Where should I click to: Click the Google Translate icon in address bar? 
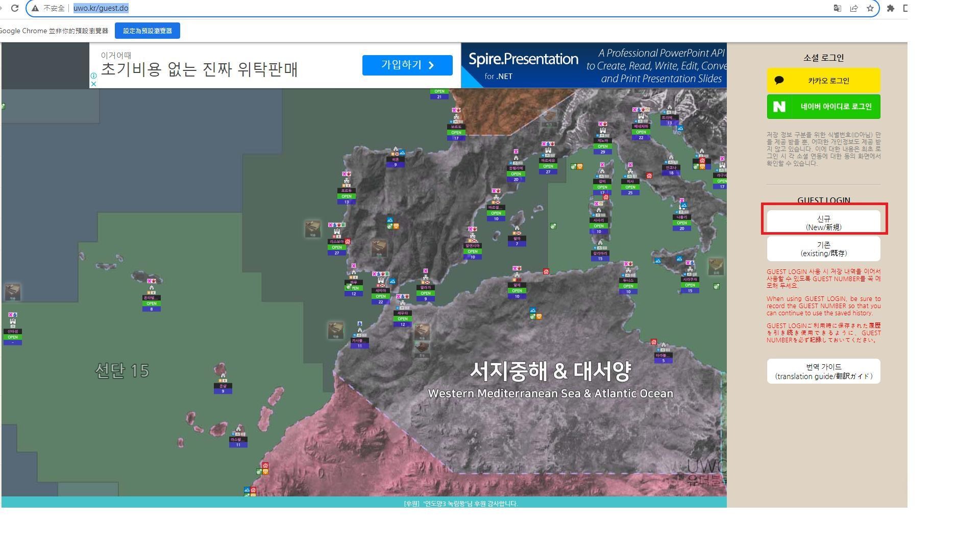pos(837,8)
